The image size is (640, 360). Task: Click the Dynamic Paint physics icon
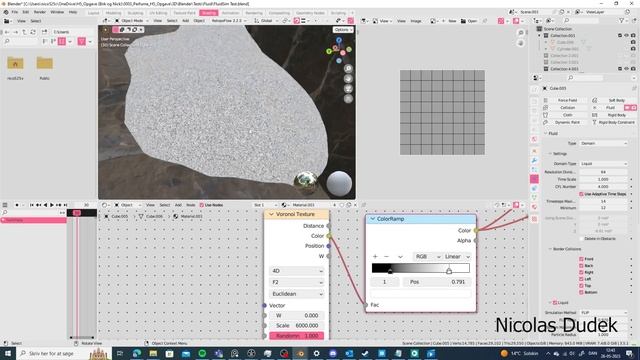(546, 122)
